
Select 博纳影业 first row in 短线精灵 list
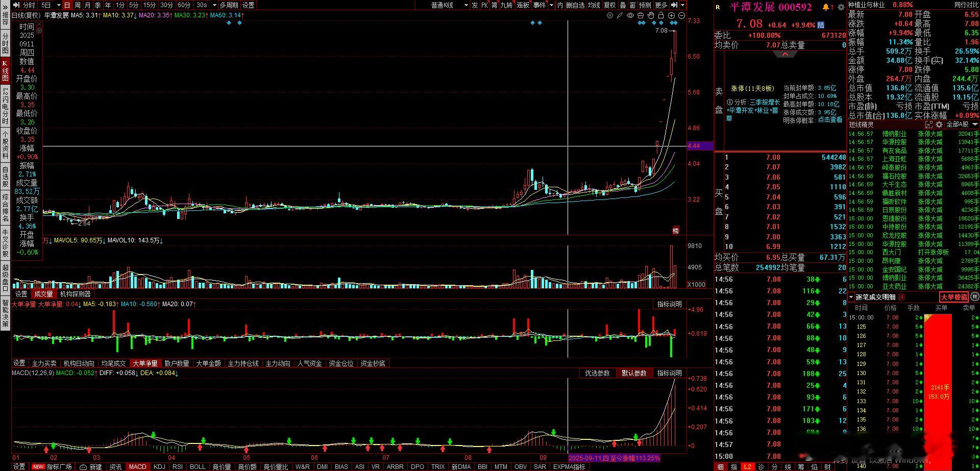914,134
